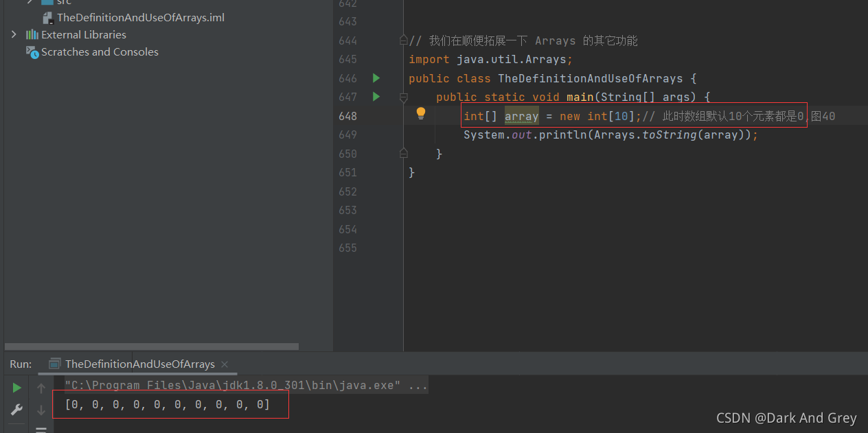Click the up arrow in the Run console
The image size is (868, 433).
point(41,388)
